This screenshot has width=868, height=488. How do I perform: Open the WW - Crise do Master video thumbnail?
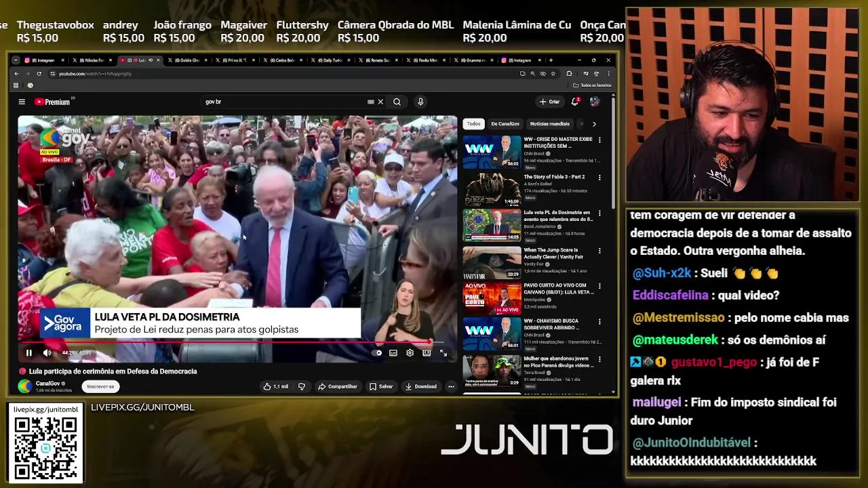(492, 152)
